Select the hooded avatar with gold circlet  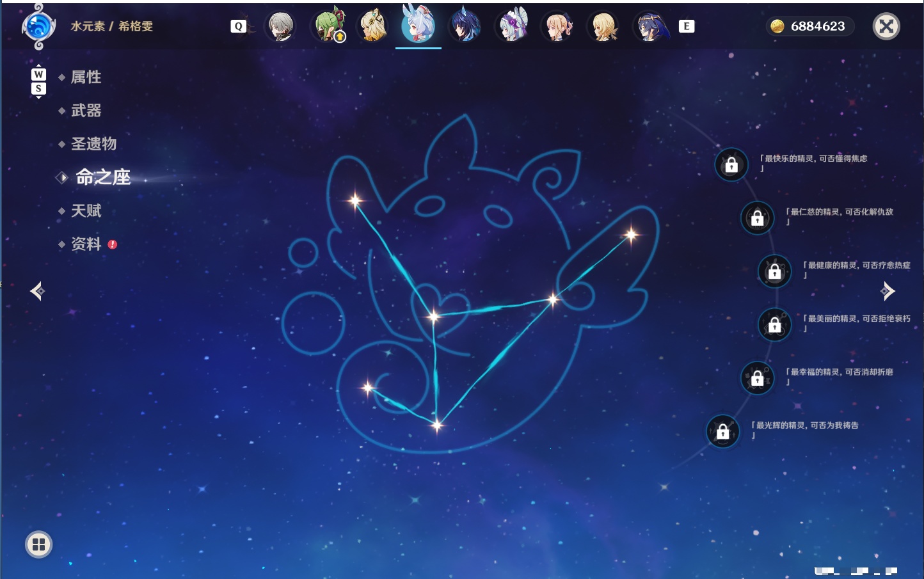pos(650,26)
